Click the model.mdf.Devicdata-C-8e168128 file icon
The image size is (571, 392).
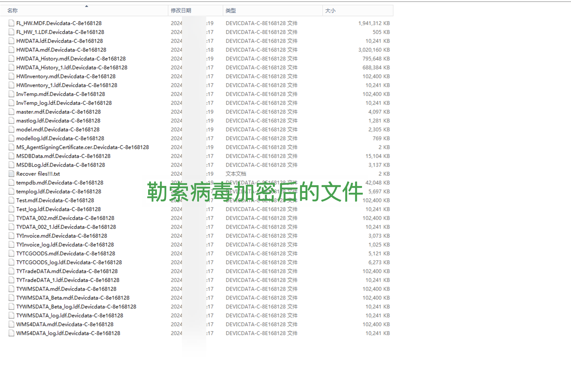point(11,129)
